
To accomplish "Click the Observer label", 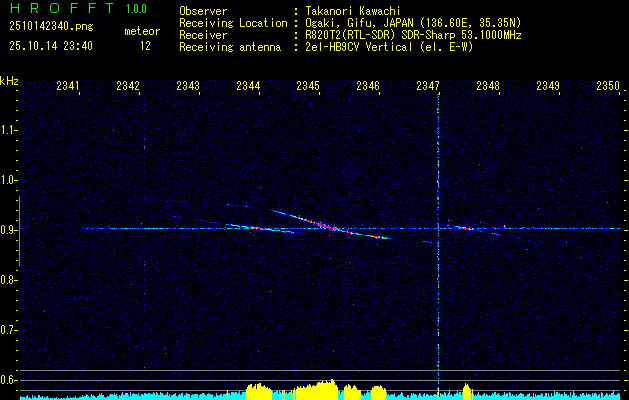I will coord(203,11).
